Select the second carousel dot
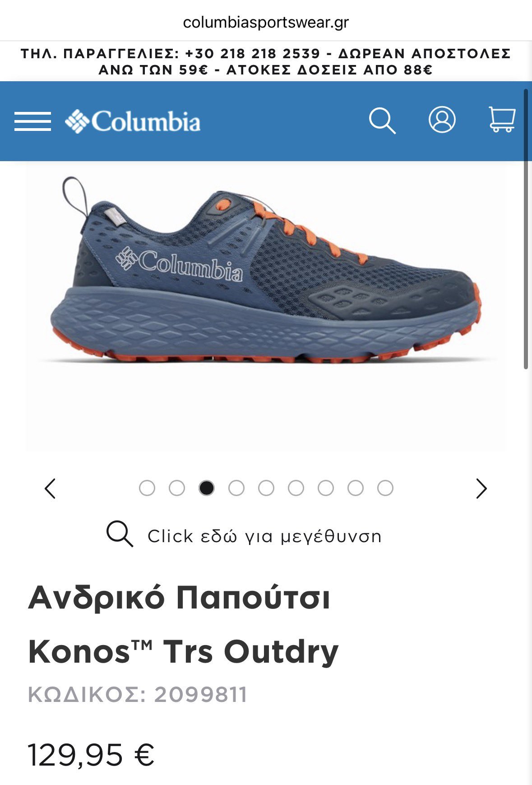532x785 pixels. point(177,488)
